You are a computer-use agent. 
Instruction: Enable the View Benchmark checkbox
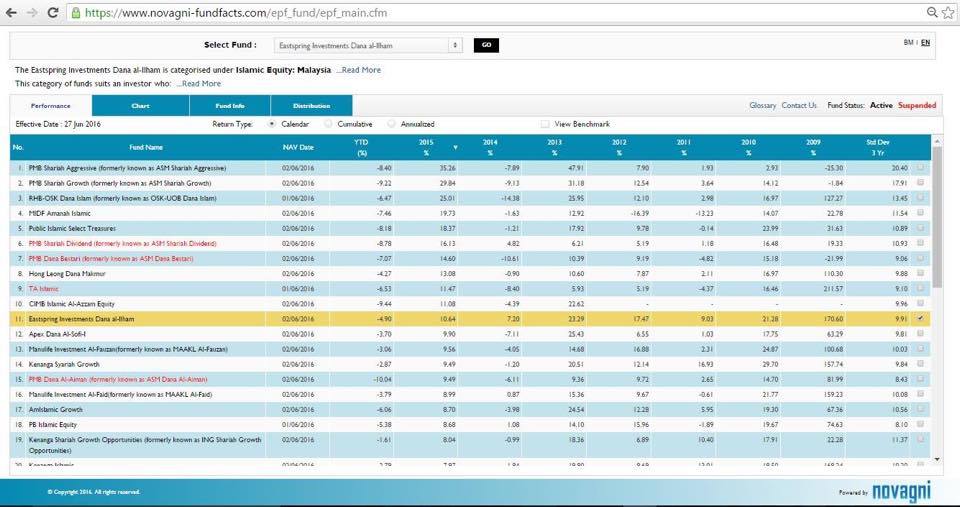(x=545, y=124)
